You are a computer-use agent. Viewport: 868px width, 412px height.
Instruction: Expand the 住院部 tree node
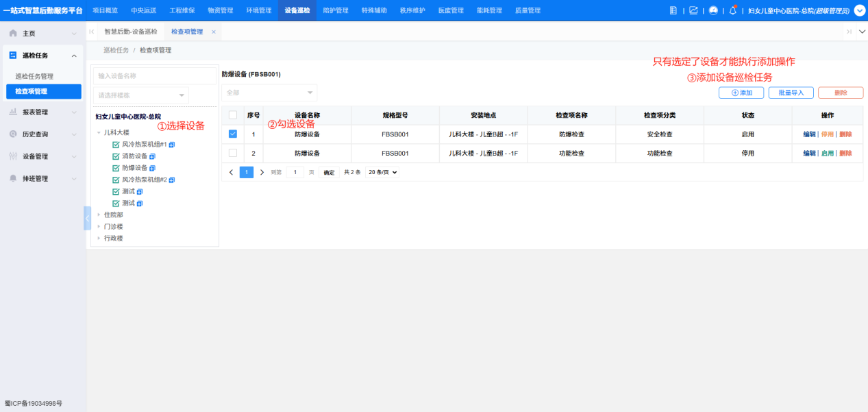(99, 215)
